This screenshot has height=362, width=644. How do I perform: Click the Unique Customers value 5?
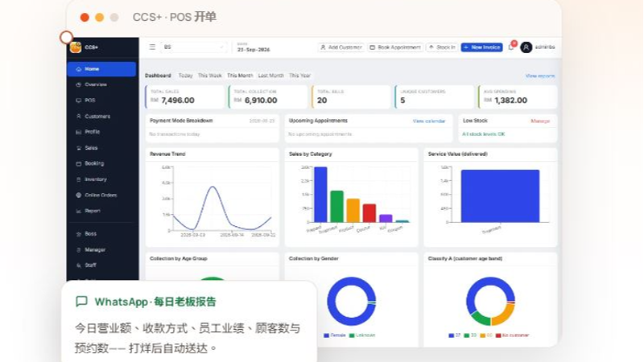click(x=402, y=100)
